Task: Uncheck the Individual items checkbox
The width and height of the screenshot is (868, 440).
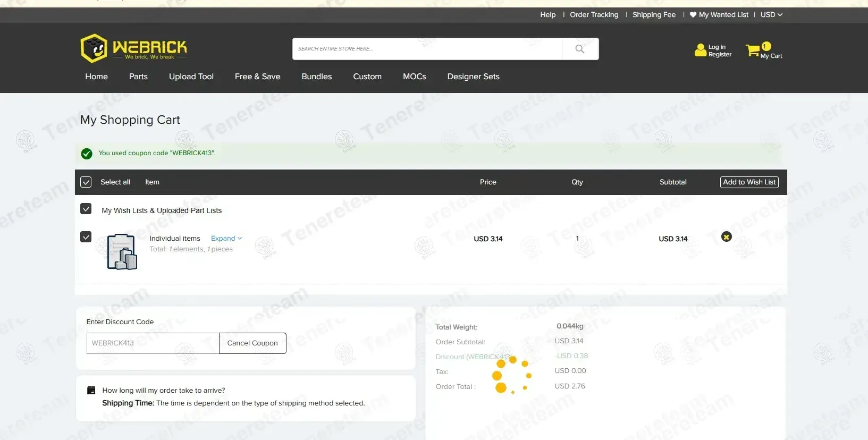Action: [86, 237]
